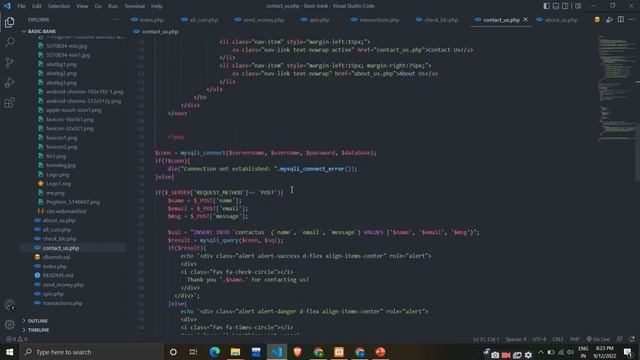Open the View menu
The height and width of the screenshot is (360, 640).
point(82,6)
